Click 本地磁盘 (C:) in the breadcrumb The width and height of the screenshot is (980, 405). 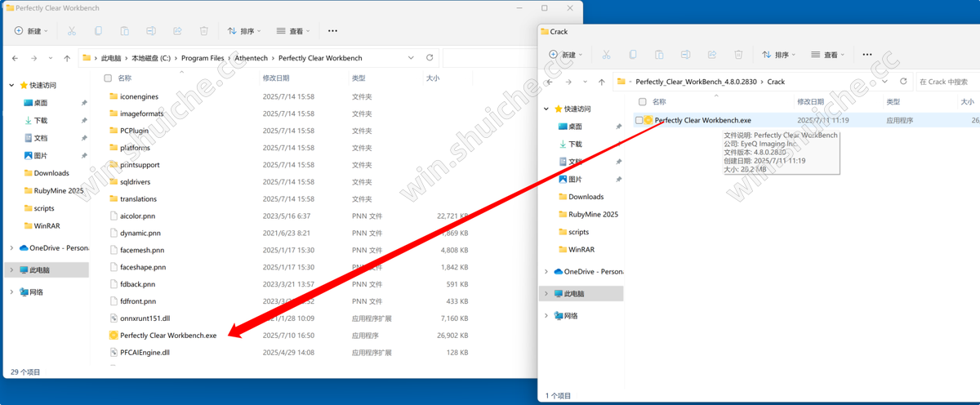[151, 58]
